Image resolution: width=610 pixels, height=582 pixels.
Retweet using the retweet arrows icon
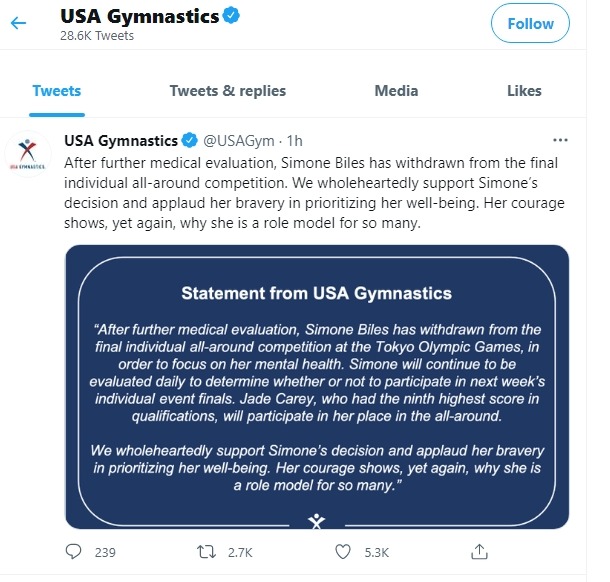coord(206,552)
